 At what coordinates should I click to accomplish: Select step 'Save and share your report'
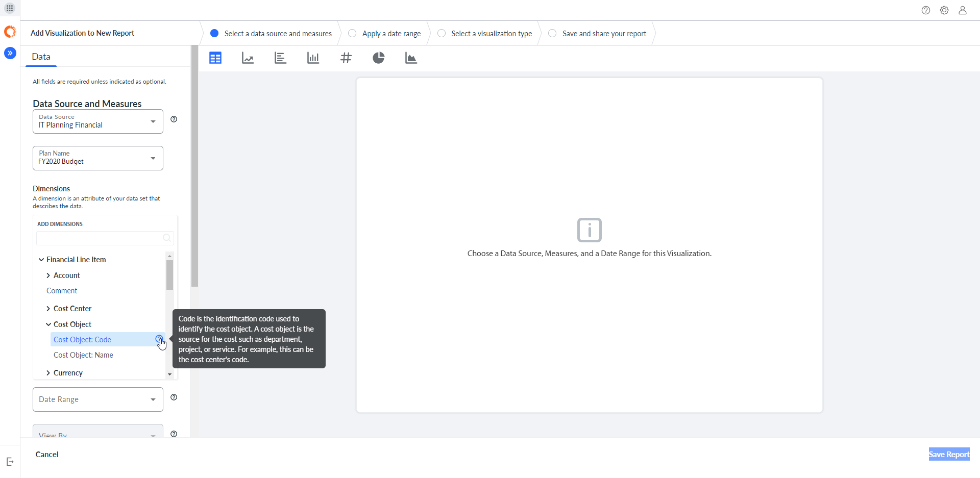pos(597,33)
